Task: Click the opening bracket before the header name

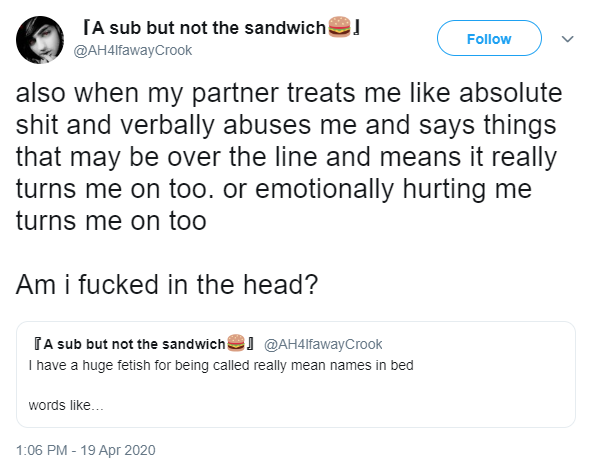Action: pyautogui.click(x=87, y=28)
